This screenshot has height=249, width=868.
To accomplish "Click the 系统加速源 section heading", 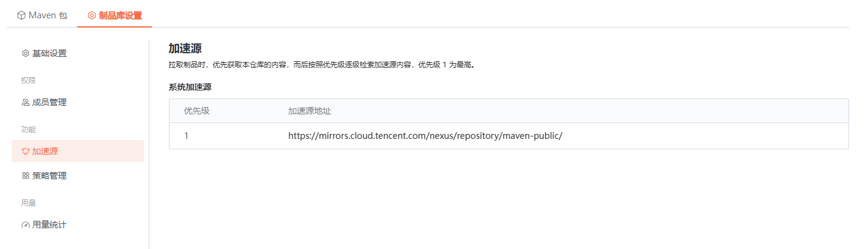I will coord(190,87).
